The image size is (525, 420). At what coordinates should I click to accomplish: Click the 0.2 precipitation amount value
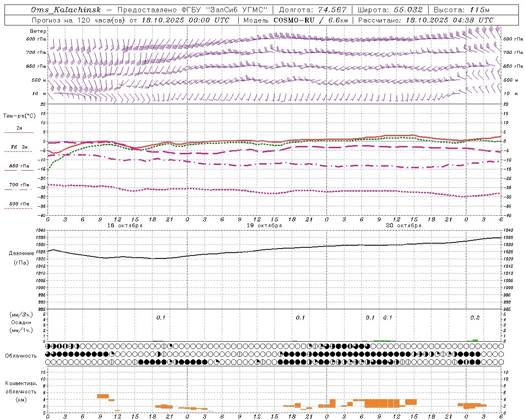pyautogui.click(x=475, y=317)
